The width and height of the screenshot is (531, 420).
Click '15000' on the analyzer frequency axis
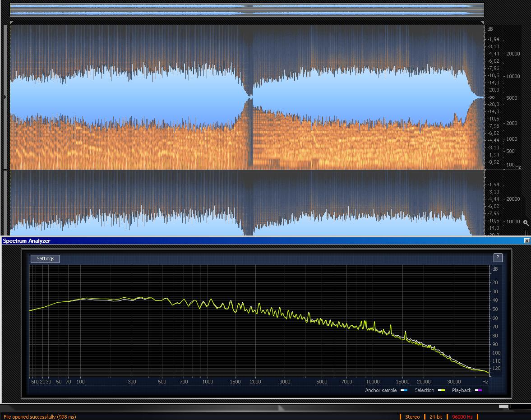coord(403,382)
